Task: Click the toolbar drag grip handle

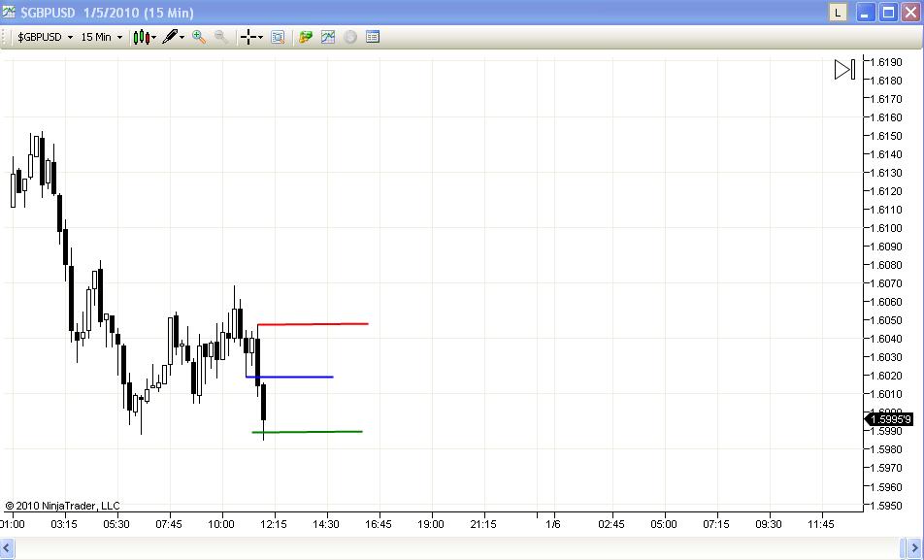Action: 5,37
